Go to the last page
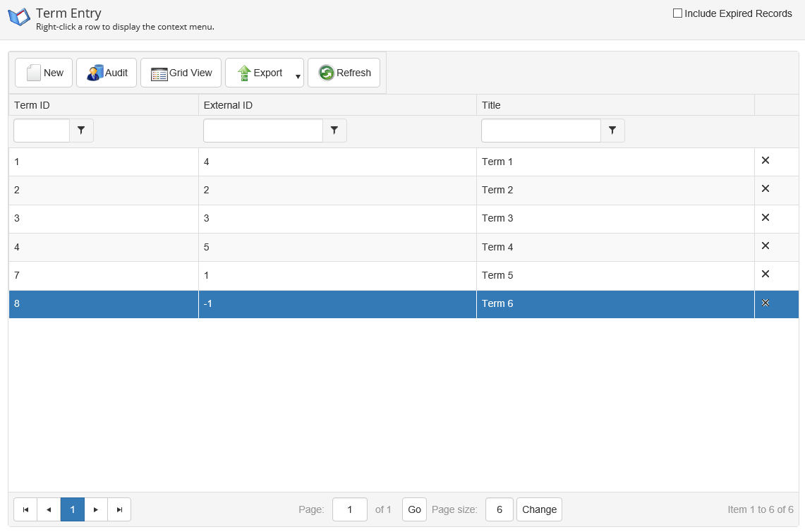Screen dimensions: 805x532 click(119, 509)
